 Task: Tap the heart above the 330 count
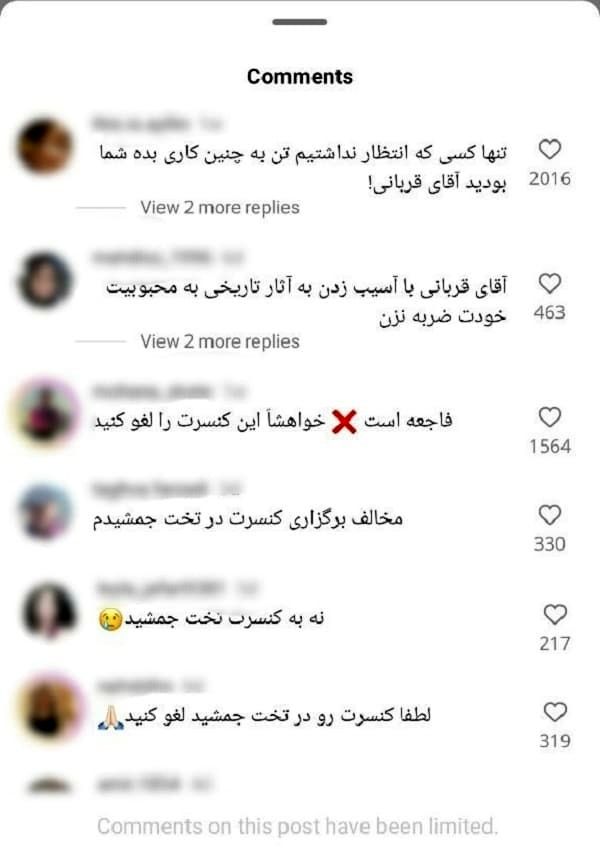tap(549, 515)
